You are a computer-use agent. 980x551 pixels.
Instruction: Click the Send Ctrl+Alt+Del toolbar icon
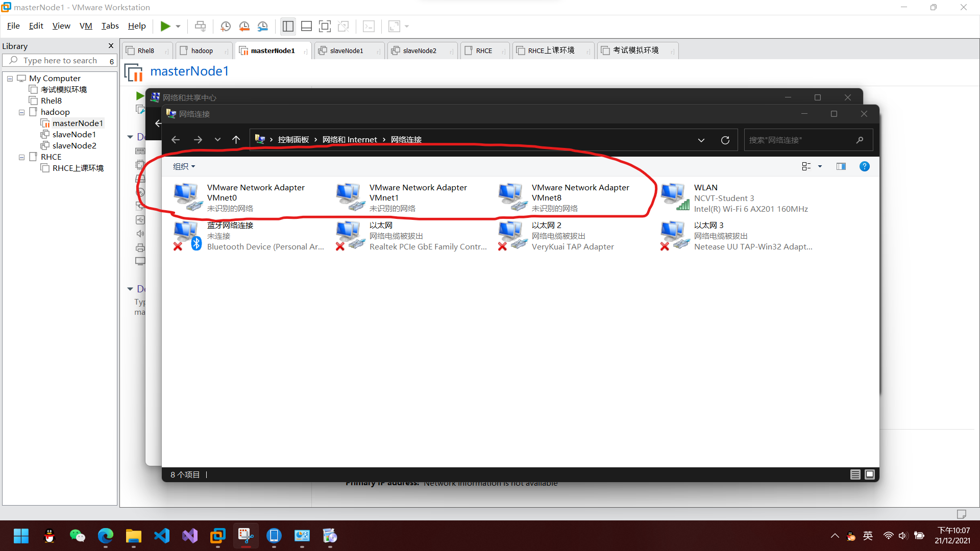tap(200, 26)
